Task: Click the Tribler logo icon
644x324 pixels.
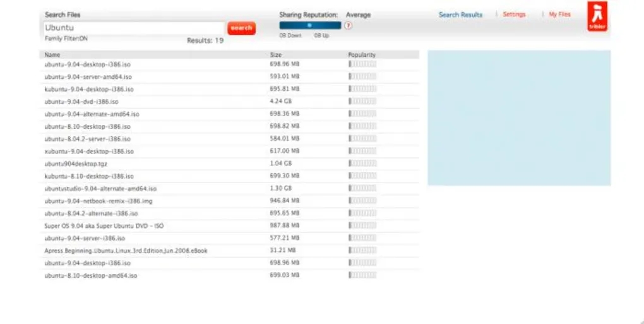Action: (597, 16)
